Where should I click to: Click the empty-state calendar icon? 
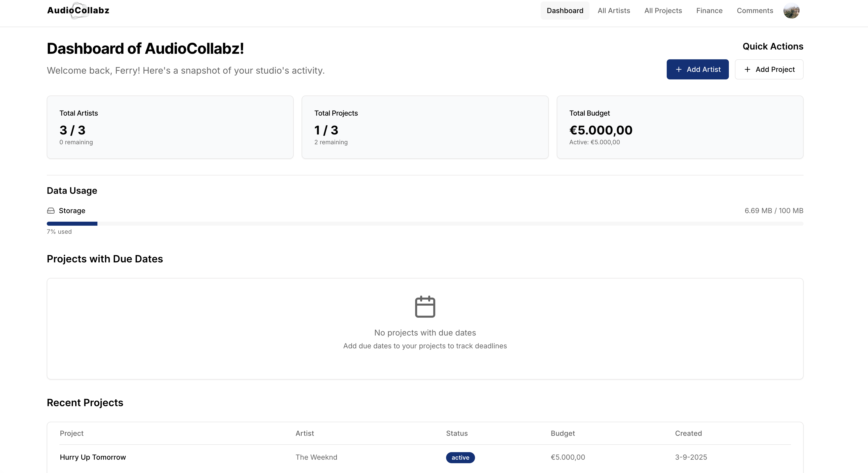(425, 307)
